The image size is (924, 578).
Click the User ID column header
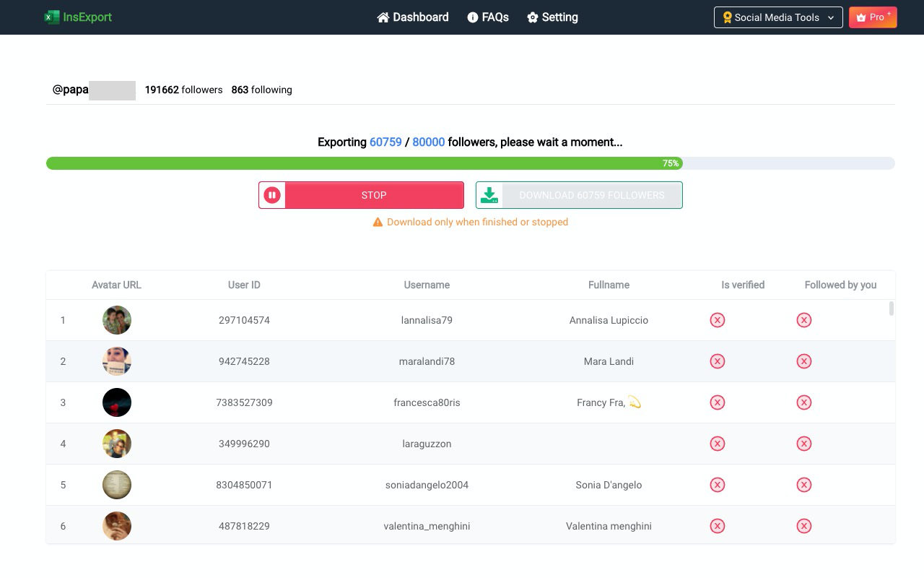click(x=244, y=285)
